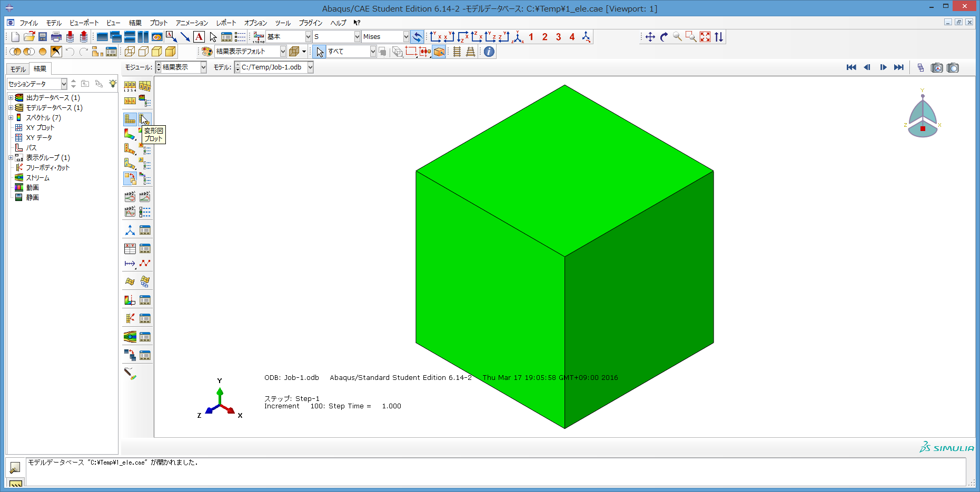Jump to the first frame
The width and height of the screenshot is (980, 492).
click(852, 67)
